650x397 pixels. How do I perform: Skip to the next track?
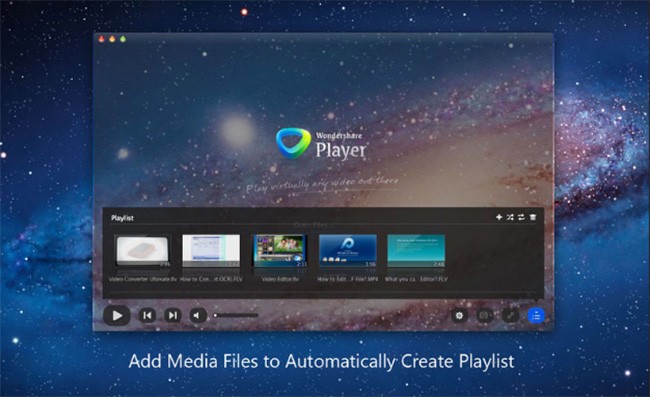(x=172, y=315)
